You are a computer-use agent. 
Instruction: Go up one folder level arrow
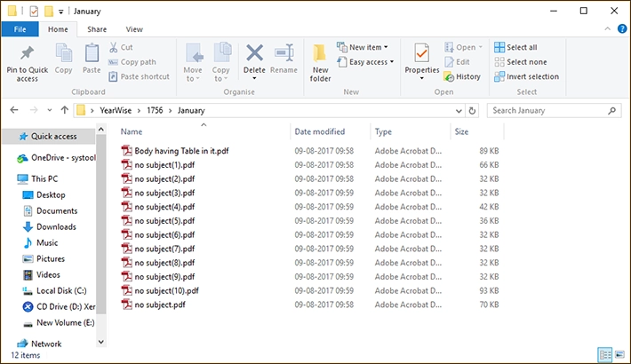pos(64,110)
